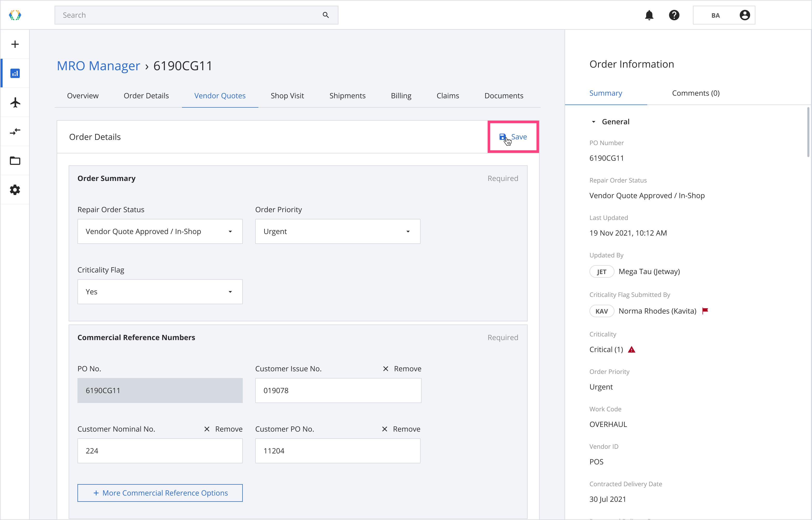This screenshot has width=812, height=520.
Task: Open the airplane sidebar icon
Action: [x=15, y=102]
